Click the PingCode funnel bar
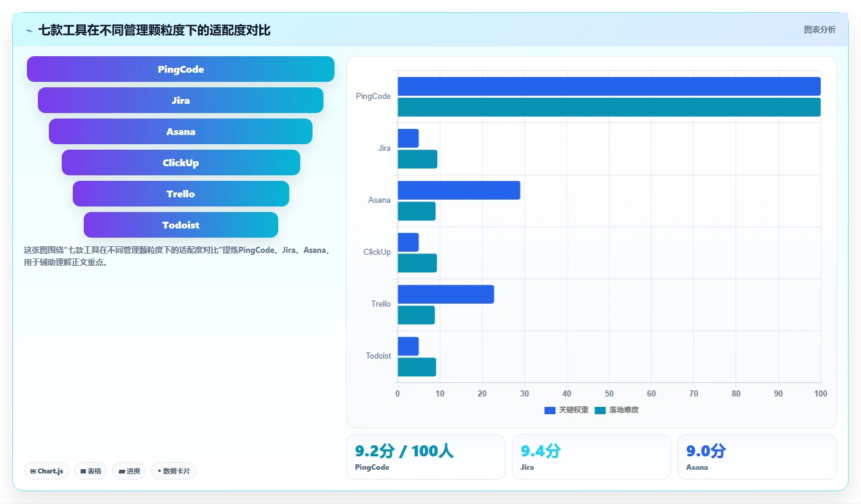Screen dimensions: 861x504 180,69
